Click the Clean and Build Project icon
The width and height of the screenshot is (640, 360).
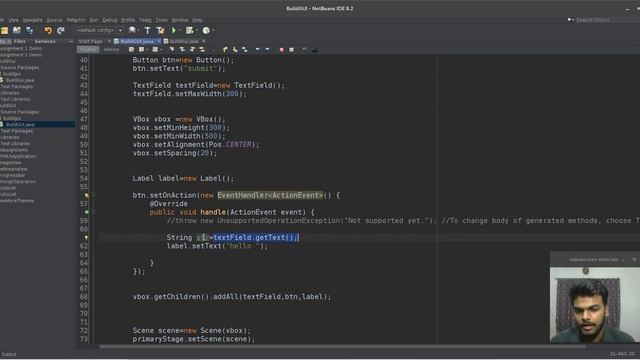coord(160,30)
